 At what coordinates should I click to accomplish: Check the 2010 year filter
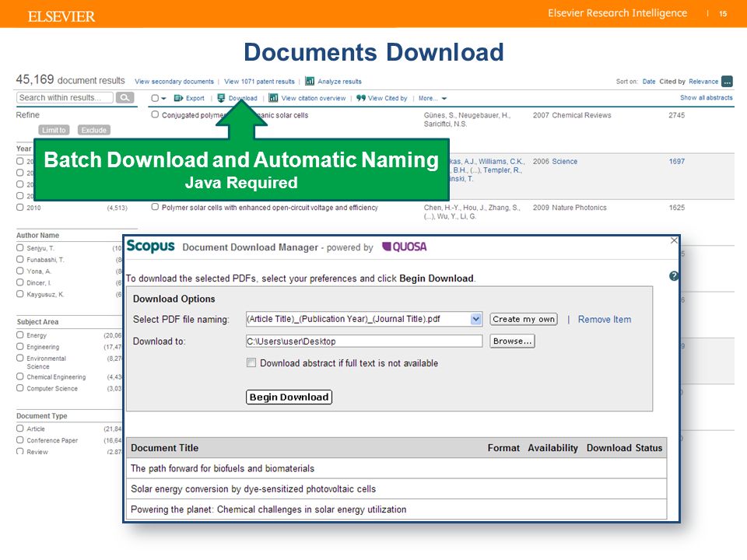pyautogui.click(x=20, y=207)
